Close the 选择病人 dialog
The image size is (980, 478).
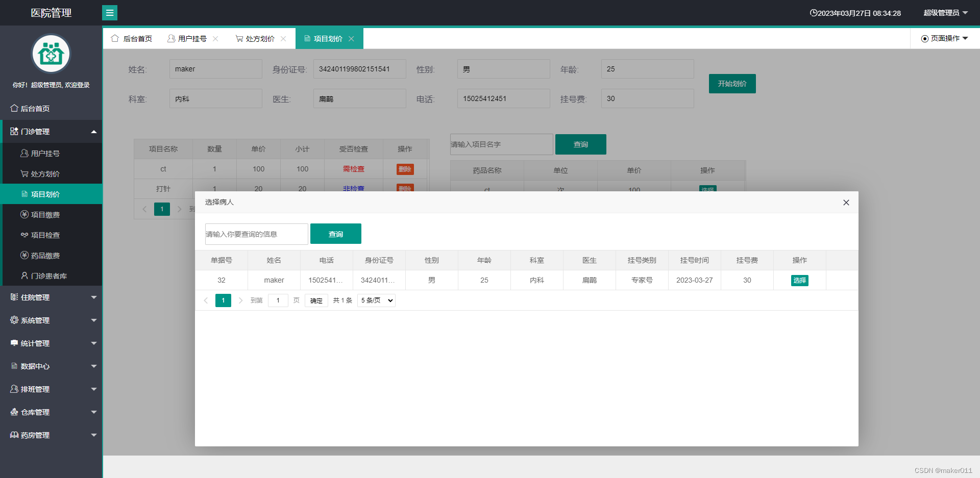[846, 203]
